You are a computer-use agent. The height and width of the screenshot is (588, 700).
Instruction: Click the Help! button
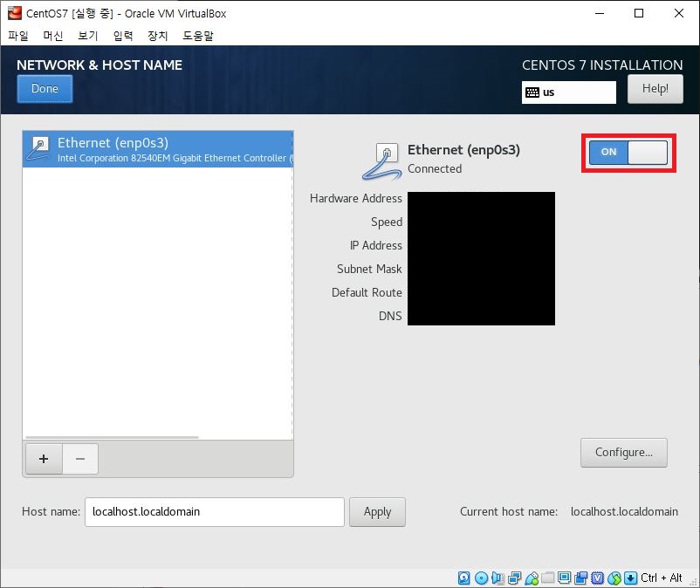coord(655,89)
